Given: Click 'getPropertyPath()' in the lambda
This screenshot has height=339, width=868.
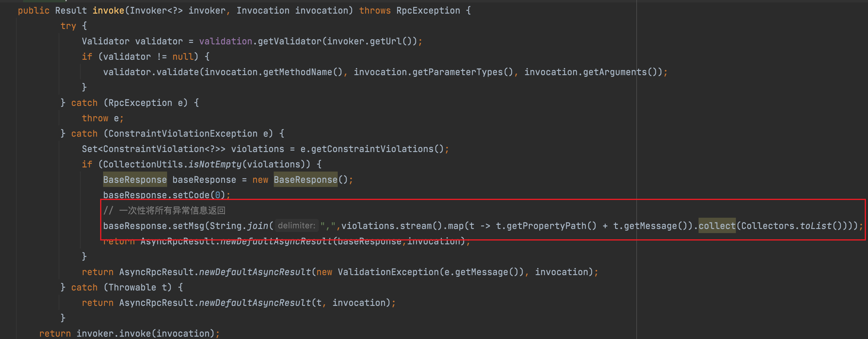Looking at the screenshot, I should (x=552, y=226).
